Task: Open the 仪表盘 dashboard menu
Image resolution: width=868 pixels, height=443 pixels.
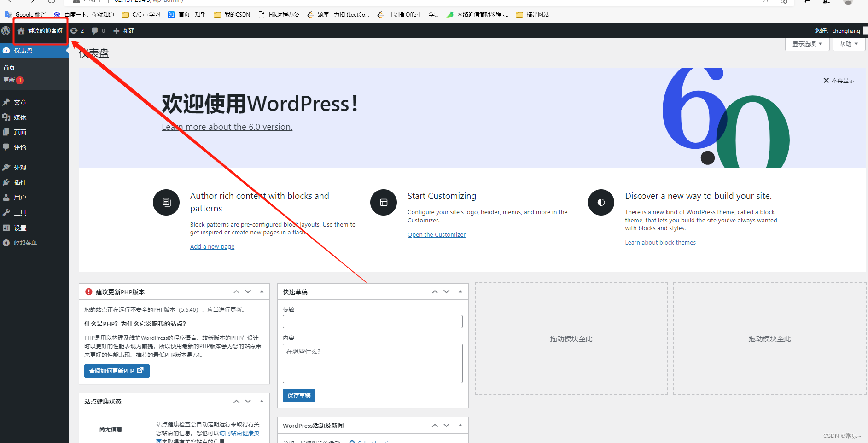Action: (35, 51)
